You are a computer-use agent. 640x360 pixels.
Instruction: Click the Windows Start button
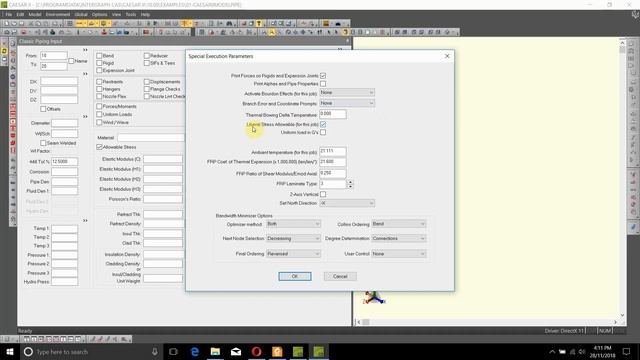(x=9, y=351)
